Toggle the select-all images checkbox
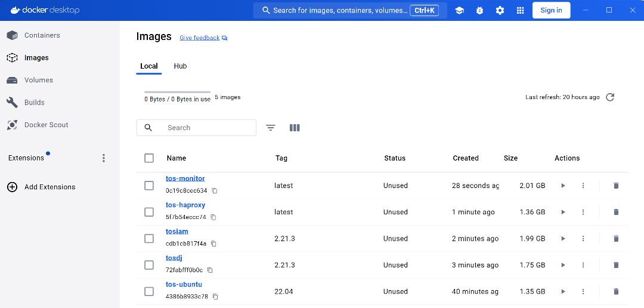The width and height of the screenshot is (644, 308). (149, 158)
